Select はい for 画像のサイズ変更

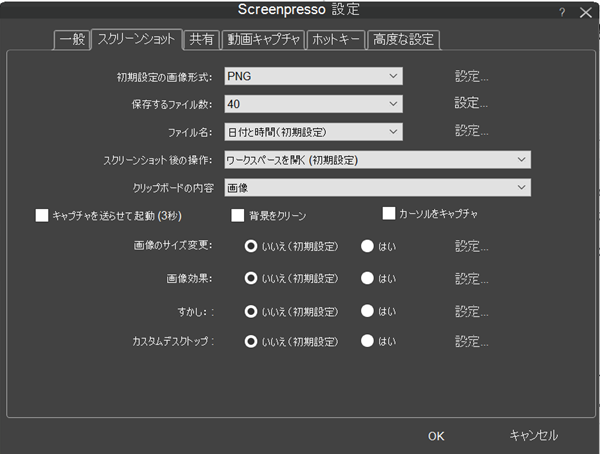click(x=367, y=246)
